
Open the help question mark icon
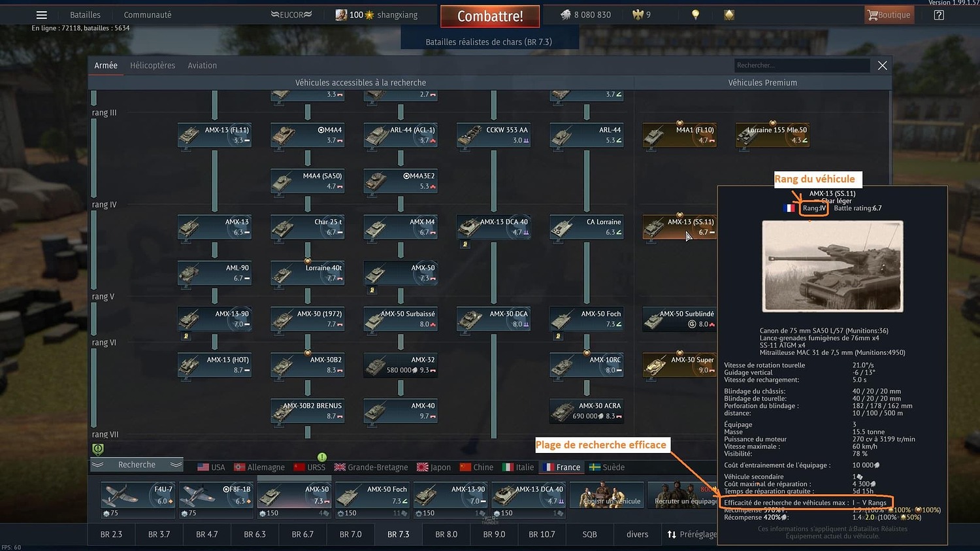tap(939, 15)
